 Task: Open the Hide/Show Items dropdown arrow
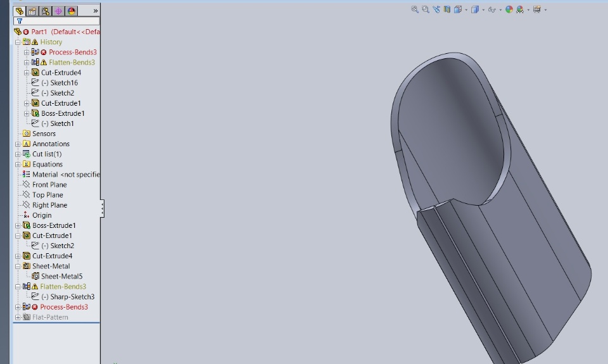click(x=500, y=10)
